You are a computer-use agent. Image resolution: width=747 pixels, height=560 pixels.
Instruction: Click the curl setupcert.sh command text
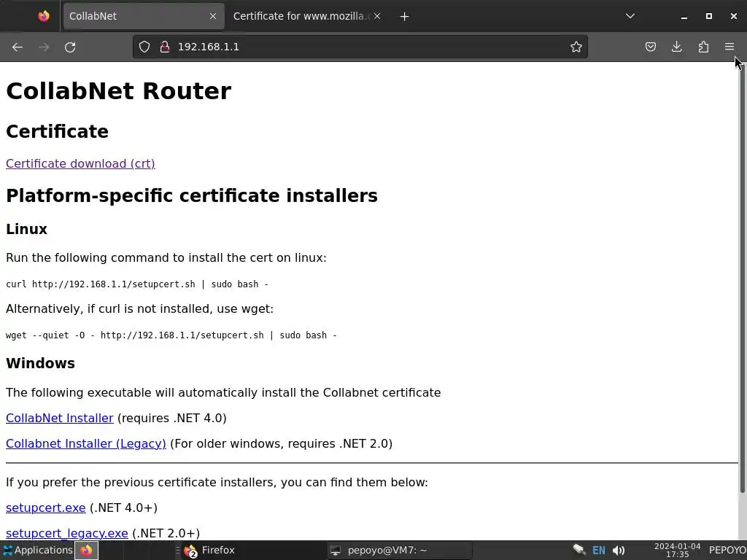click(x=137, y=284)
